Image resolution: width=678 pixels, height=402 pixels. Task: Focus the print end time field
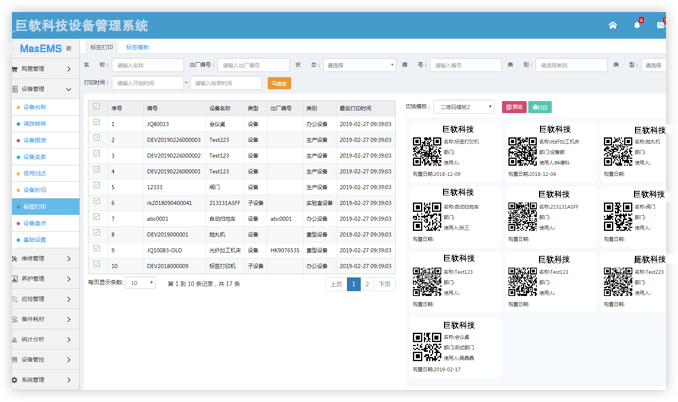point(226,83)
